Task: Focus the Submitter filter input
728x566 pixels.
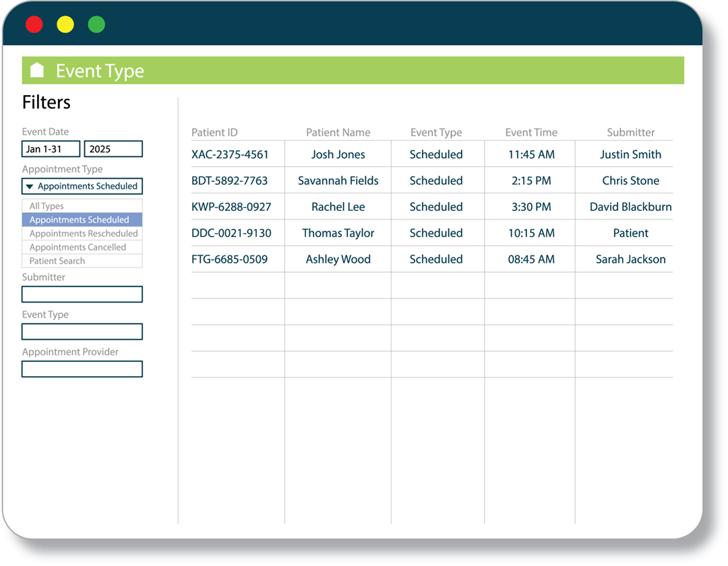Action: [82, 294]
